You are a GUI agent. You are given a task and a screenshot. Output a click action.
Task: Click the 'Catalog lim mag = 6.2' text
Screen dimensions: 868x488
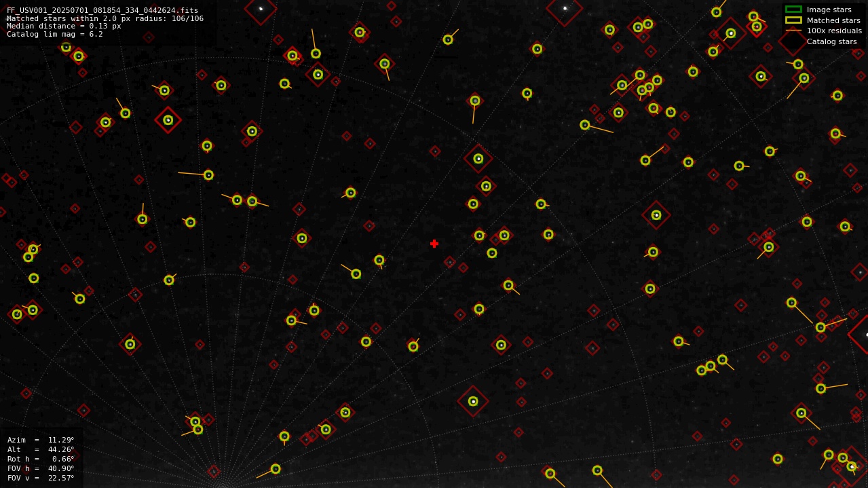[x=55, y=34]
